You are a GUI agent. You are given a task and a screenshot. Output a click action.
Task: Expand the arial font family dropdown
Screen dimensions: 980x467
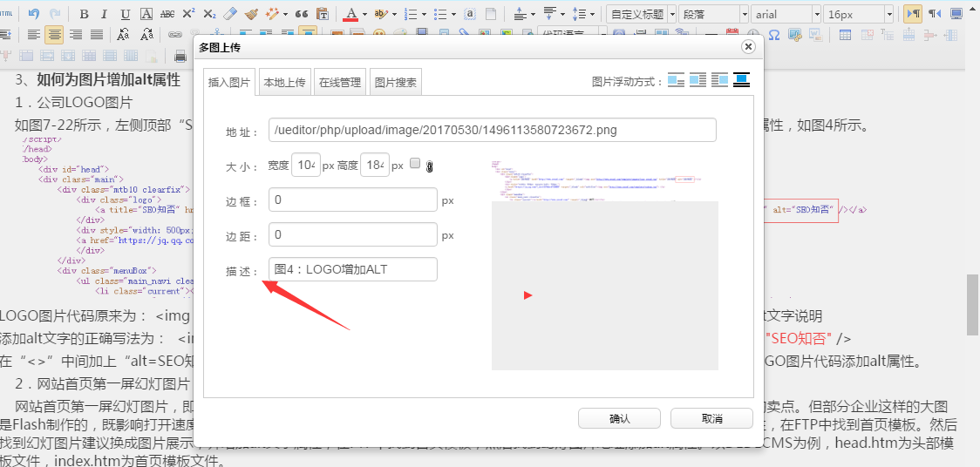[x=786, y=14]
